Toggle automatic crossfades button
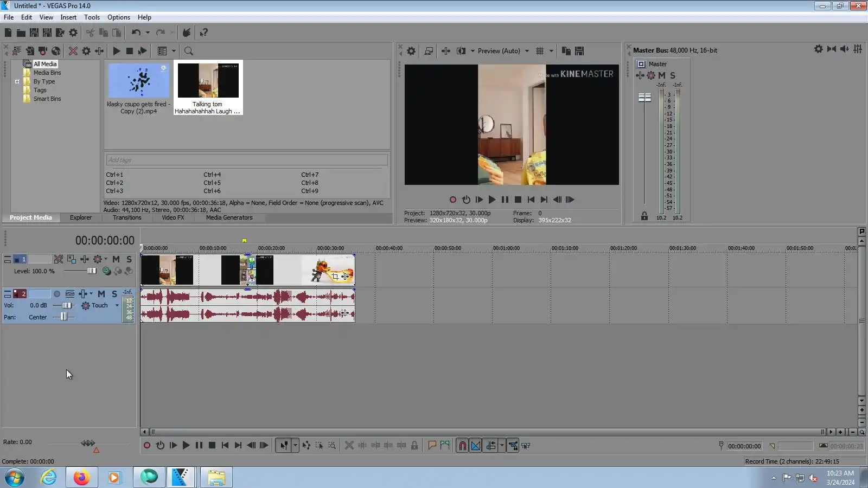The width and height of the screenshot is (868, 488). [476, 446]
